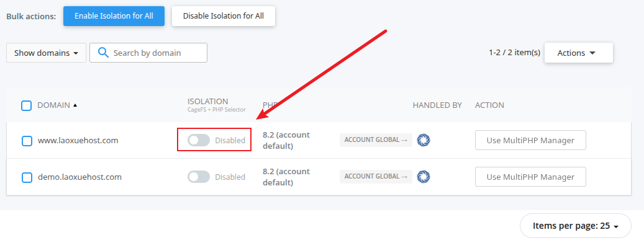Click Enable Isolation for All button
The width and height of the screenshot is (644, 248).
(x=114, y=16)
